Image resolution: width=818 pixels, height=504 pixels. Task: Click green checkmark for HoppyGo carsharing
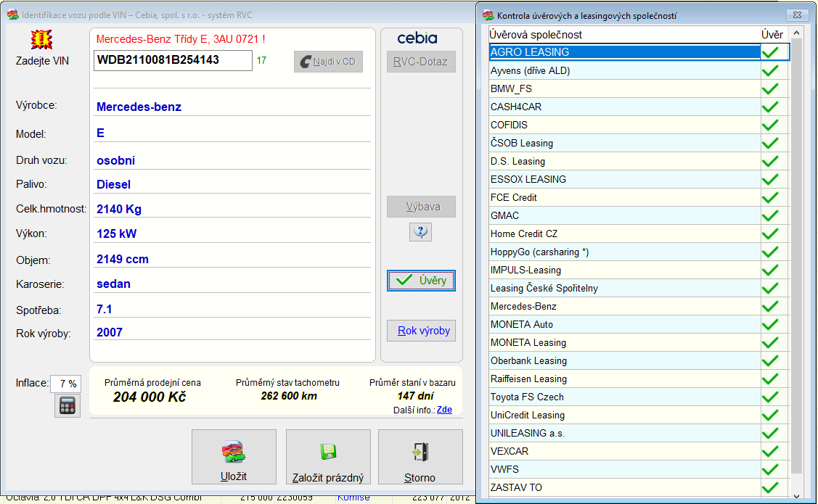770,252
